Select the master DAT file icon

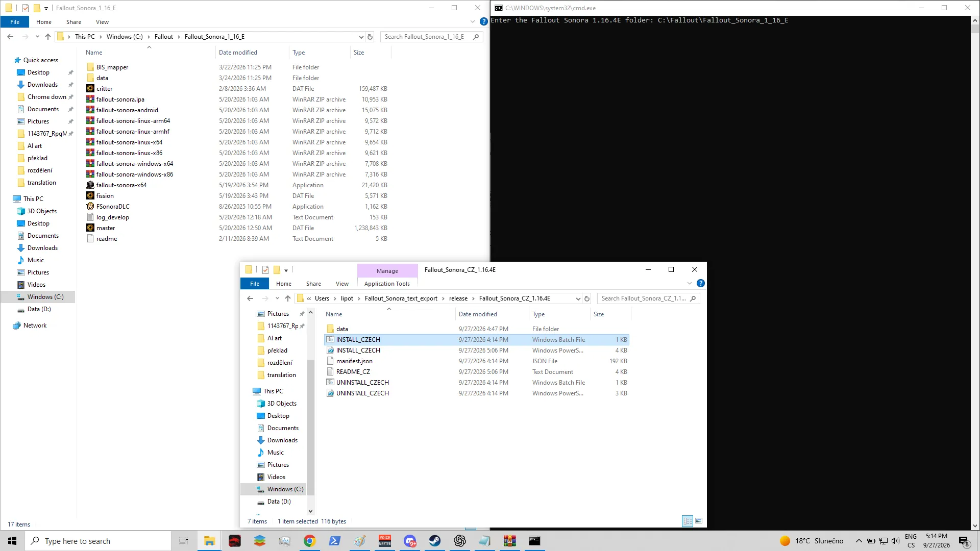(x=90, y=228)
